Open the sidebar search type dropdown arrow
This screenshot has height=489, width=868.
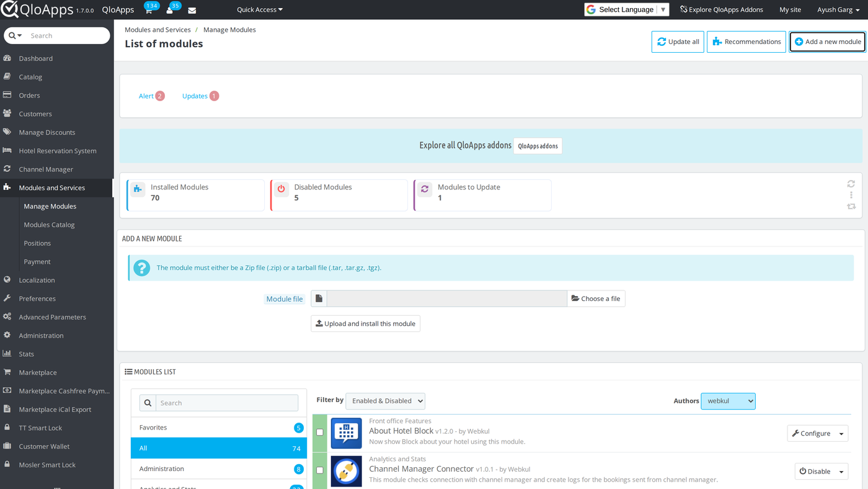15,35
